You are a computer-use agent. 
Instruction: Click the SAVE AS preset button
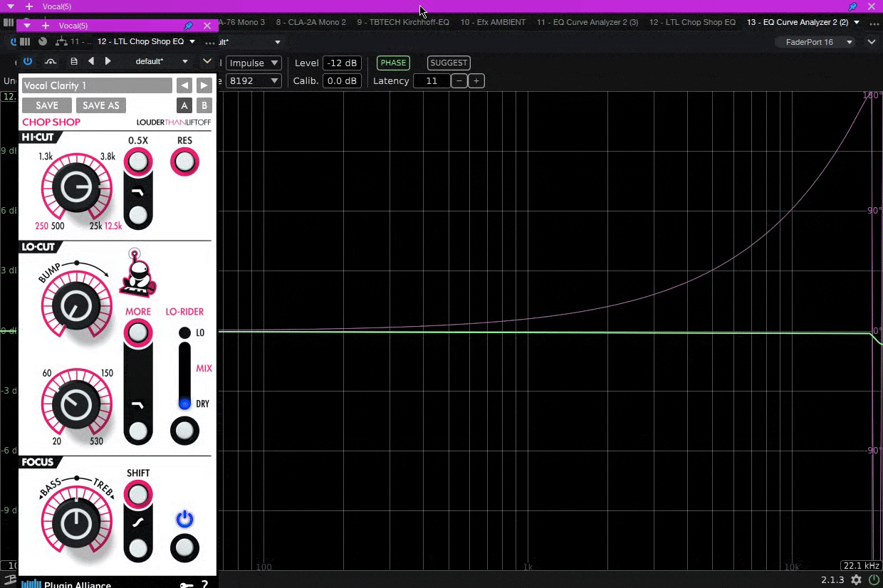(x=101, y=105)
